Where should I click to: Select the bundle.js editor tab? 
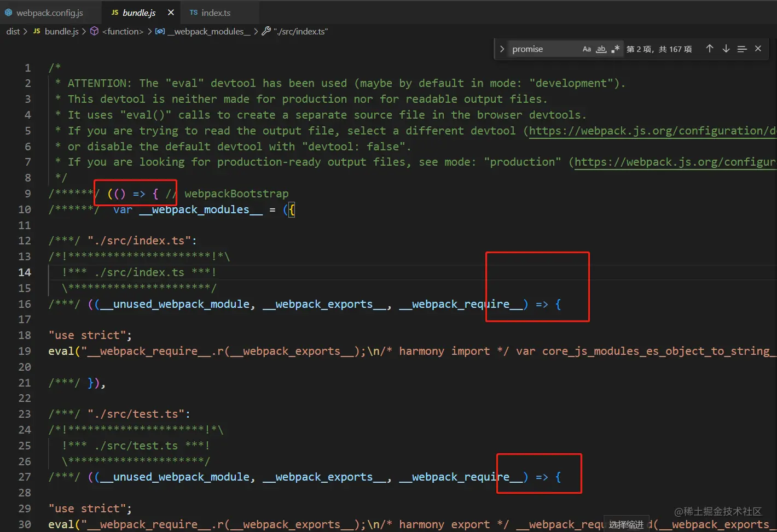[139, 13]
